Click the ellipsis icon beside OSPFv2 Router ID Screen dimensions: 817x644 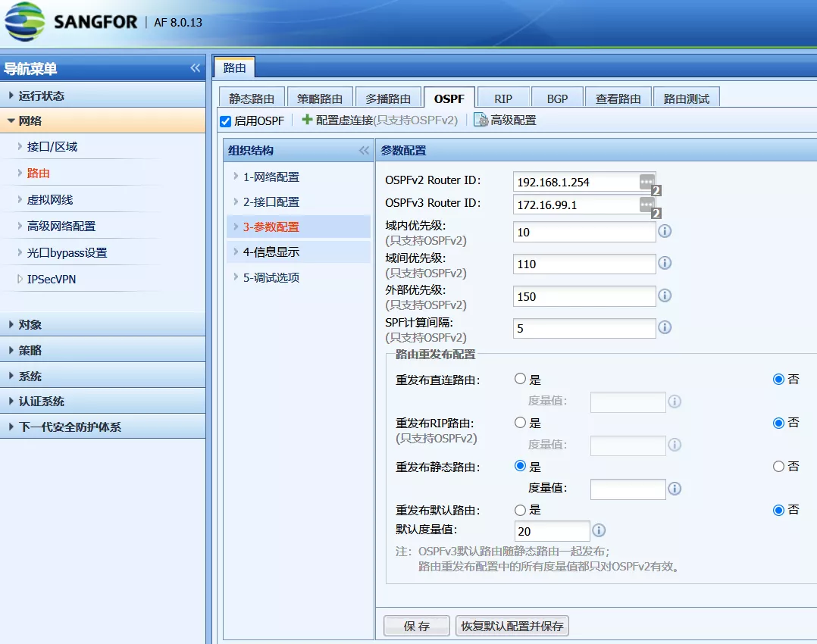click(646, 182)
